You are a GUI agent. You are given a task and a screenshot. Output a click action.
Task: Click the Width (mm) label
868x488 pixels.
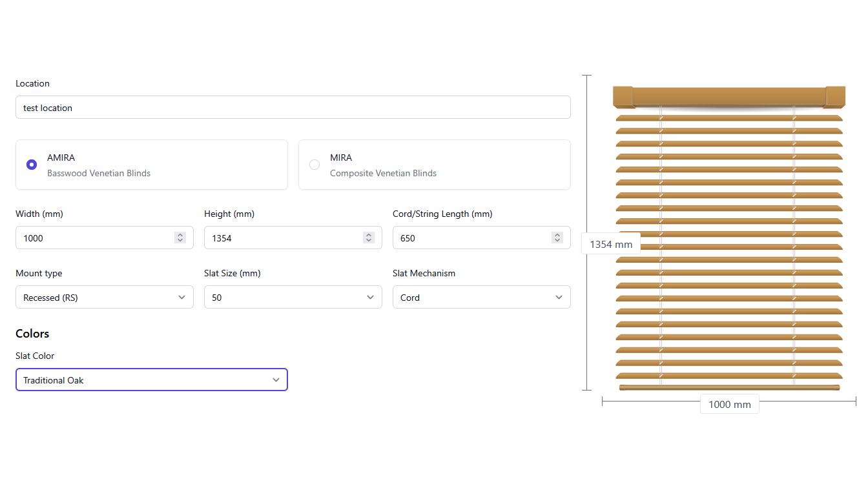tap(39, 214)
